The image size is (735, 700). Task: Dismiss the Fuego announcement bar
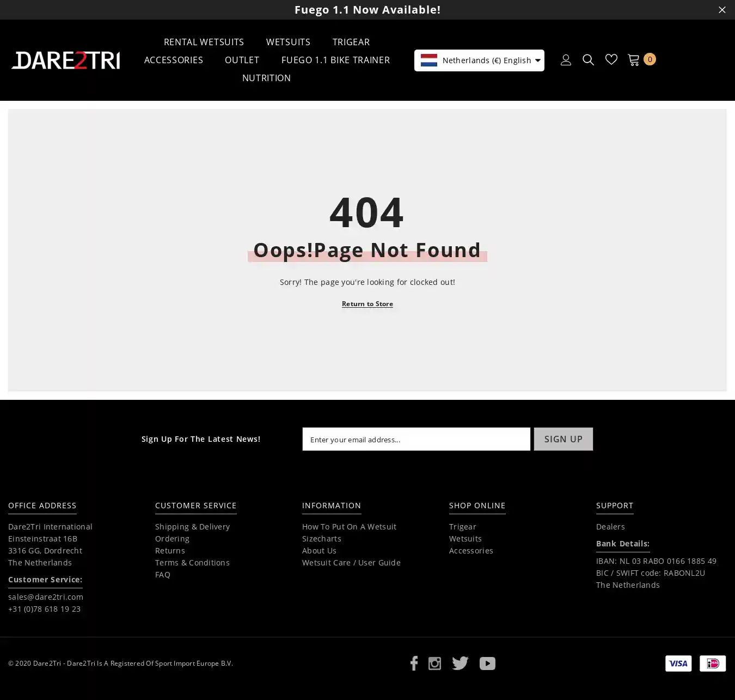tap(722, 10)
